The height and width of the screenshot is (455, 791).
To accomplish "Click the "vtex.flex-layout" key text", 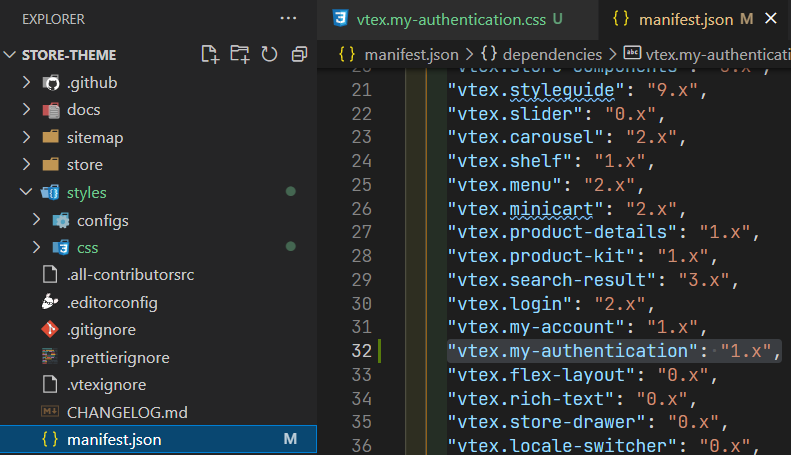I will coord(541,375).
